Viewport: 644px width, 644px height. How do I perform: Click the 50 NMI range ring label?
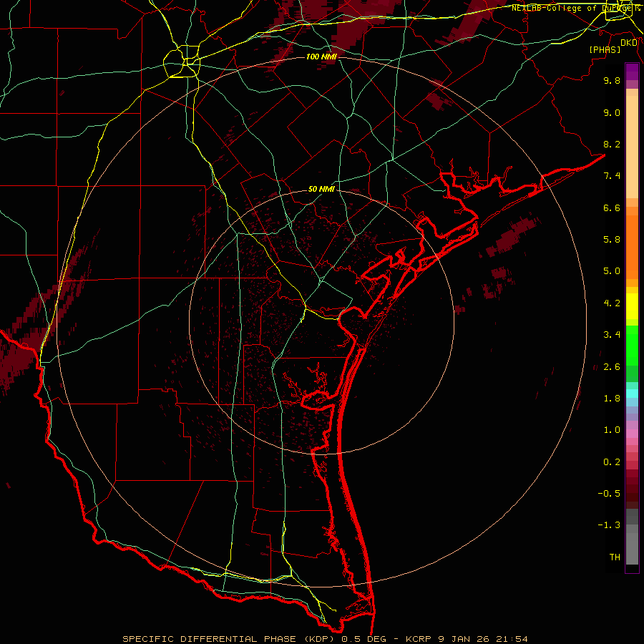coord(321,190)
